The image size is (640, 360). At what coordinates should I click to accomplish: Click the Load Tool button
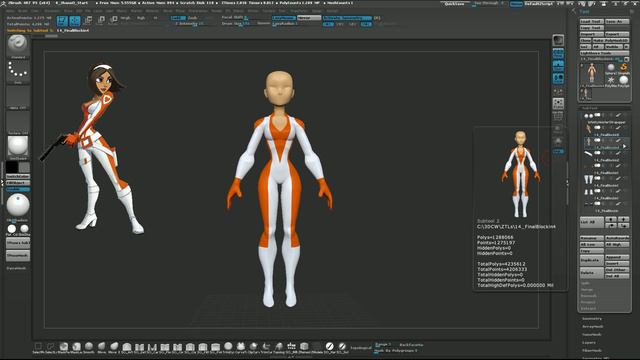(591, 21)
